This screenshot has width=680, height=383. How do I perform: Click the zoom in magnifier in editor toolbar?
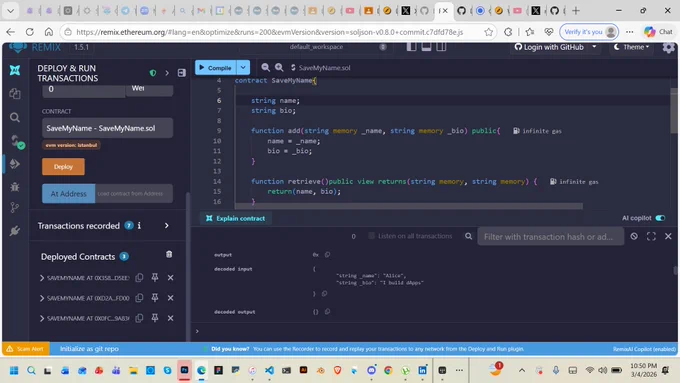[279, 67]
